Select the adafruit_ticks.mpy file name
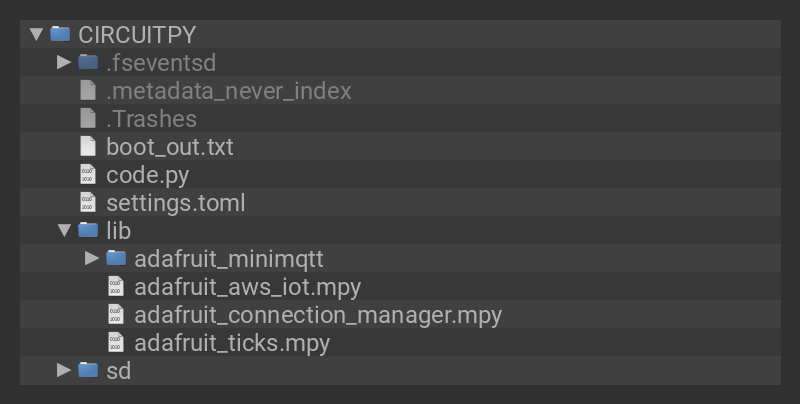 [231, 342]
